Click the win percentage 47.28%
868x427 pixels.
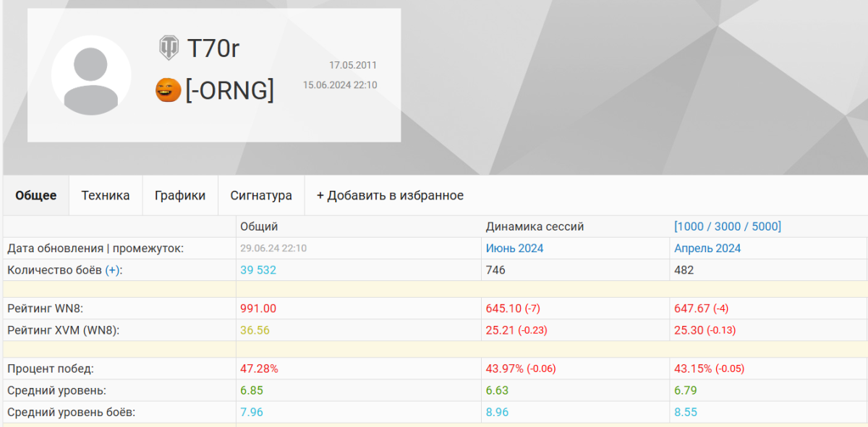(259, 368)
